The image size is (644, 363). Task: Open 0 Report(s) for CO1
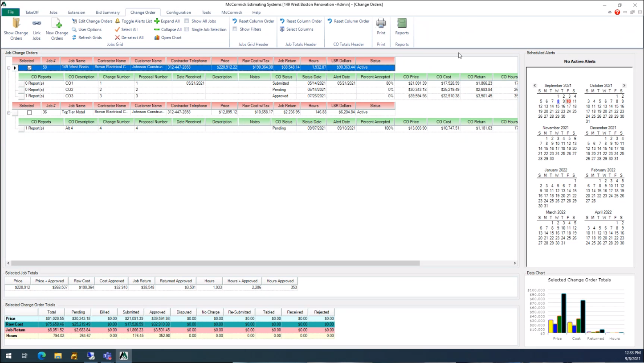35,83
